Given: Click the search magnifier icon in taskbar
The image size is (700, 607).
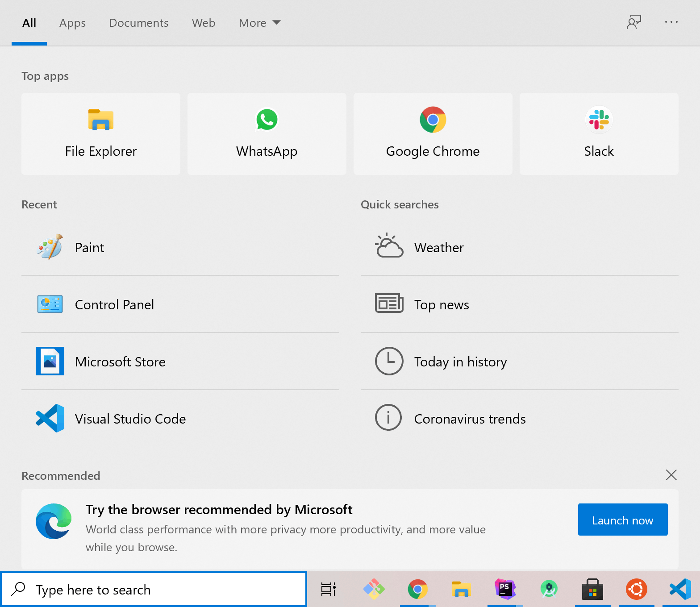Looking at the screenshot, I should (18, 589).
